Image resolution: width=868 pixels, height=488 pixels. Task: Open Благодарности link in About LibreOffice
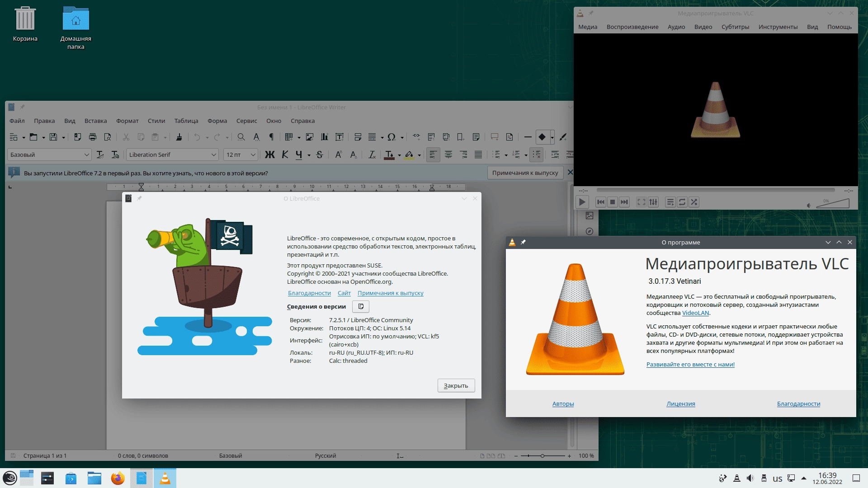(x=309, y=293)
